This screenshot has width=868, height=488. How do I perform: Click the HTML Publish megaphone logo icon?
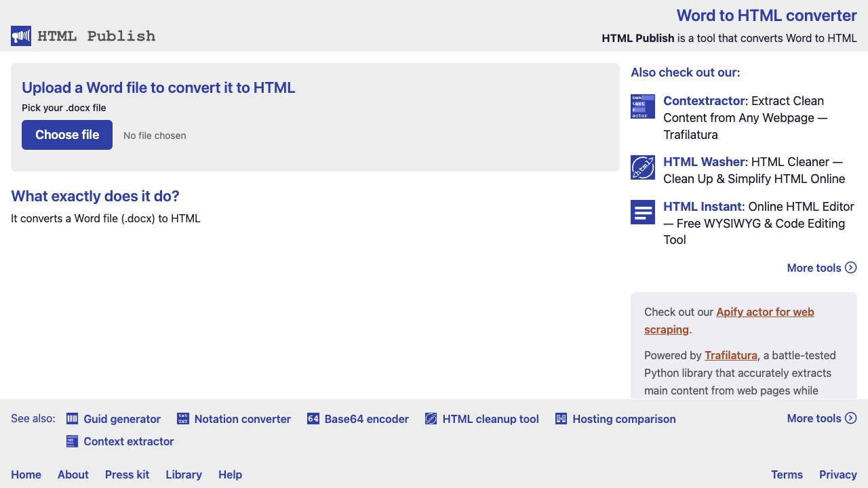(21, 36)
